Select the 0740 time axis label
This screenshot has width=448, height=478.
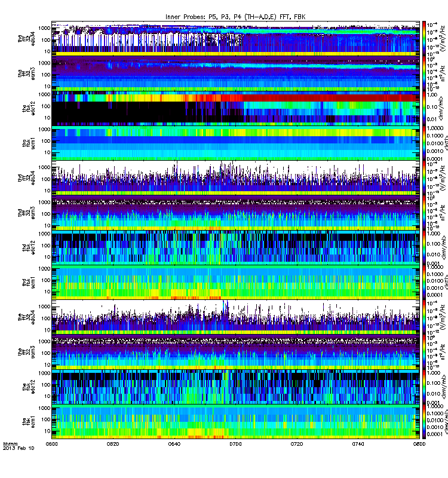(358, 444)
